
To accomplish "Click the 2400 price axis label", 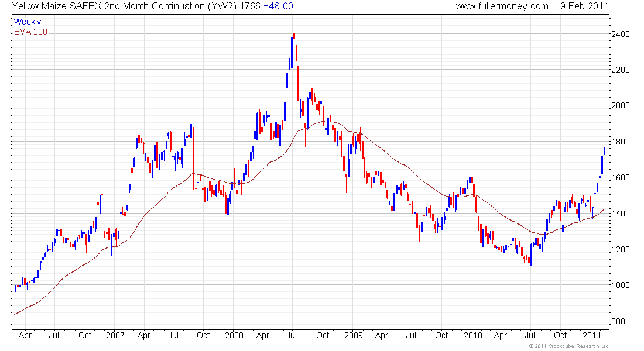I will tap(620, 34).
